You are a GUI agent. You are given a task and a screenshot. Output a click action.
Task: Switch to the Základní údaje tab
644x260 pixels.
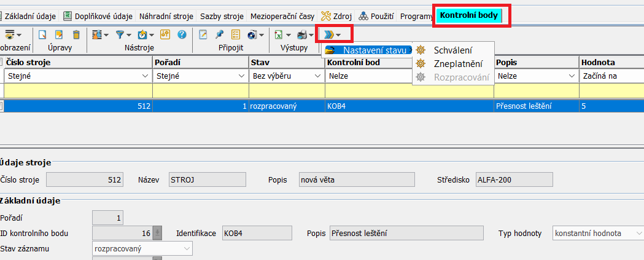29,16
